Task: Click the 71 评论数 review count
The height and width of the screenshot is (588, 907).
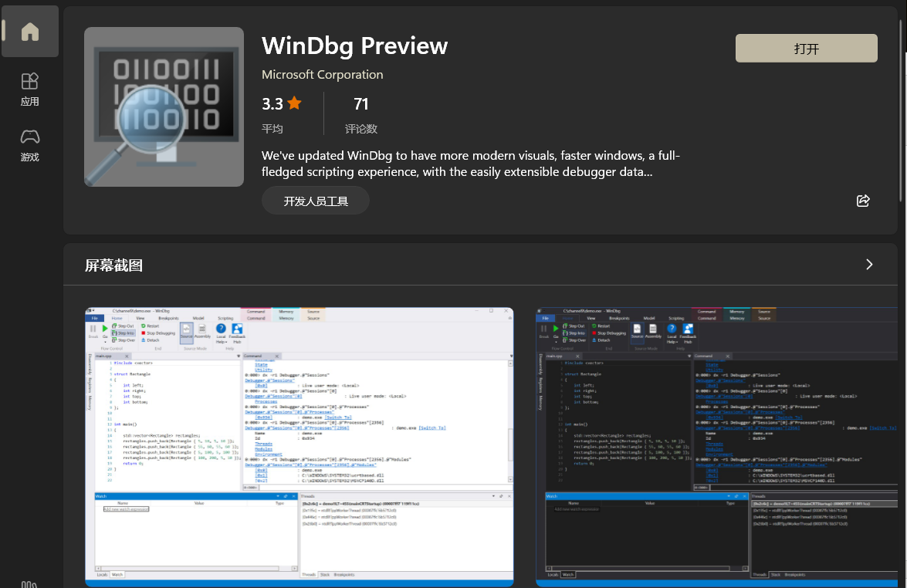Action: [361, 115]
